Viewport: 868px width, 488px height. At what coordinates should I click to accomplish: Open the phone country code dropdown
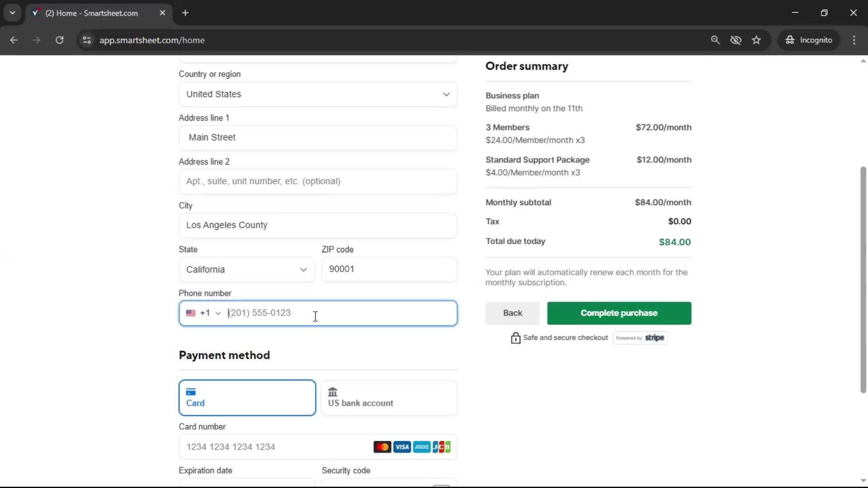point(217,313)
